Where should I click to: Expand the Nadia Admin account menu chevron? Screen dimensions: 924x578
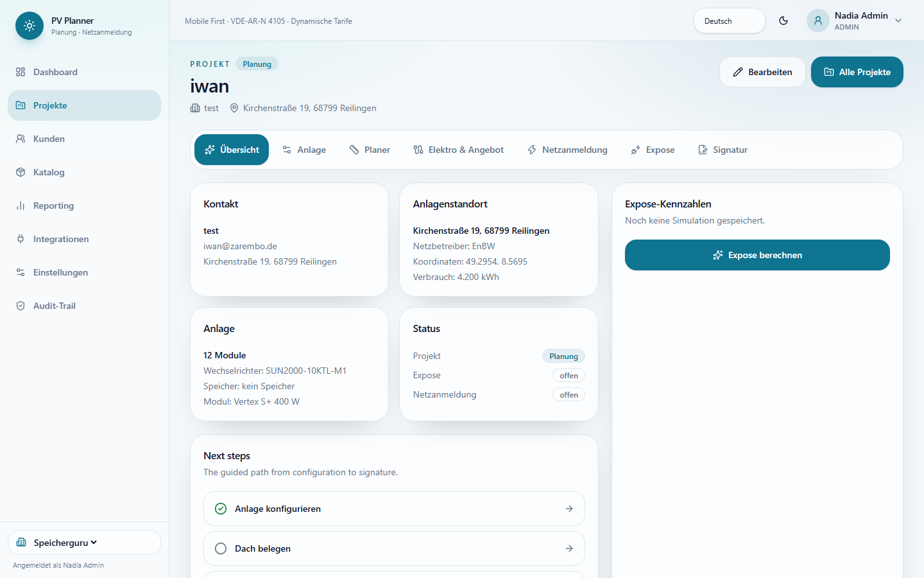point(898,21)
